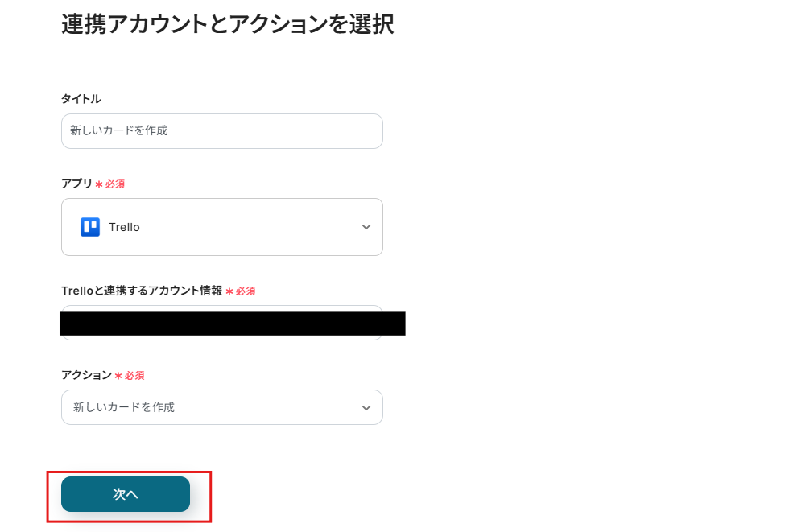The width and height of the screenshot is (785, 532).
Task: Click the アプリ field label
Action: tap(77, 184)
